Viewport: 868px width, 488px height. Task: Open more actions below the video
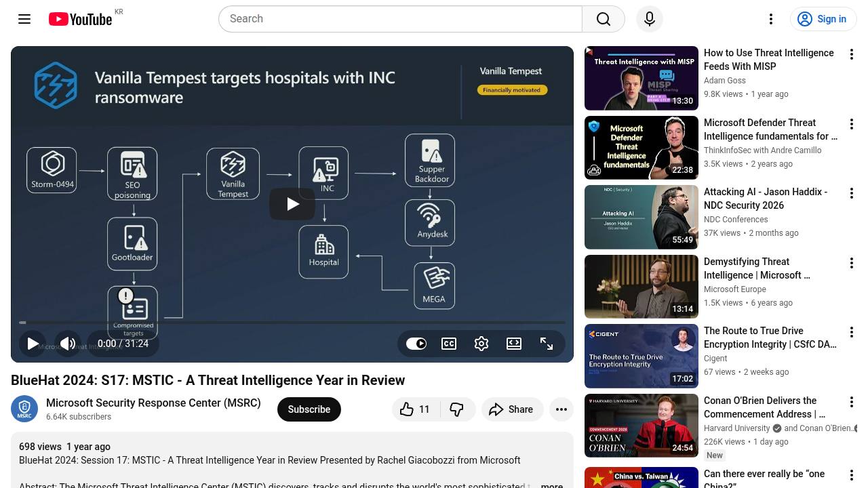(561, 409)
